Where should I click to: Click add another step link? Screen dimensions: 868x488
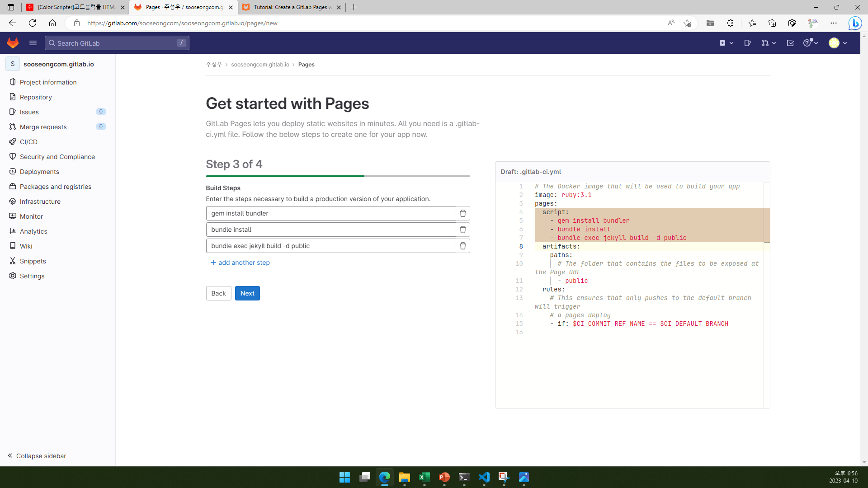[240, 262]
